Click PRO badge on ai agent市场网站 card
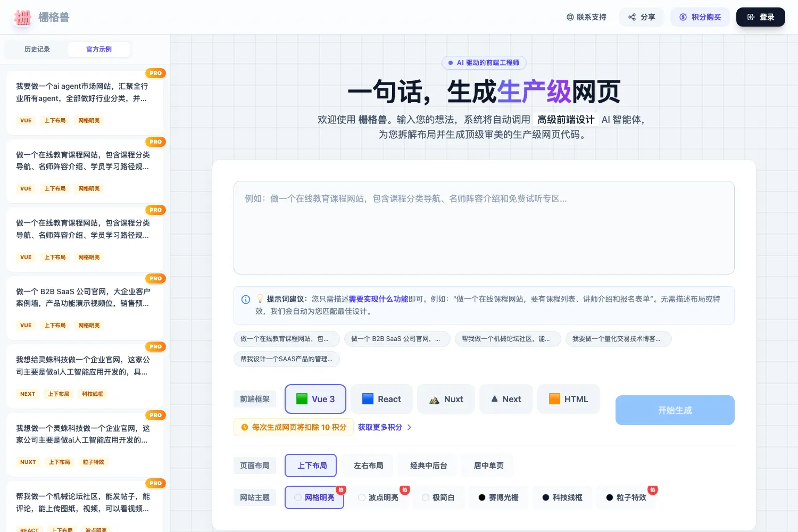 pyautogui.click(x=156, y=73)
